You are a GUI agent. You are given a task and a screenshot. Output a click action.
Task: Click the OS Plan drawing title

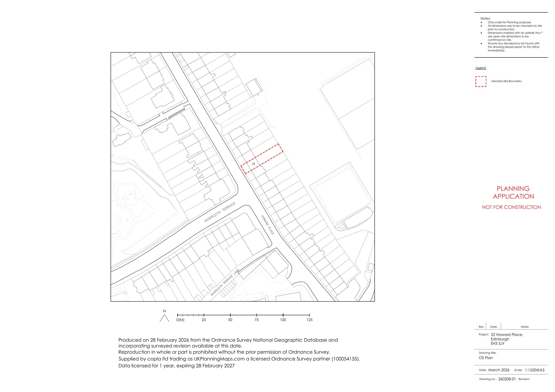(x=486, y=358)
